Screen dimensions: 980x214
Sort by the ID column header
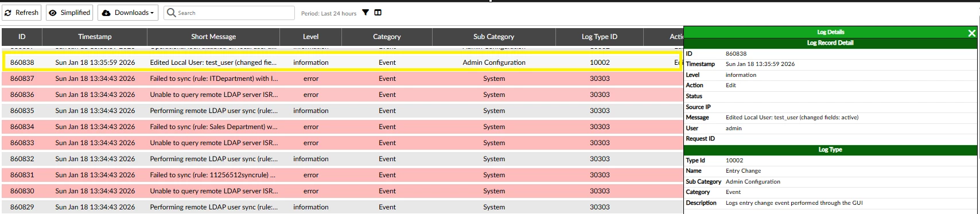coord(22,37)
